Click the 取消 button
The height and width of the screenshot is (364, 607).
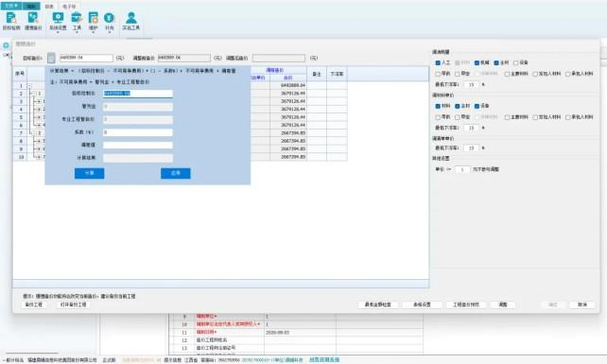coord(582,304)
